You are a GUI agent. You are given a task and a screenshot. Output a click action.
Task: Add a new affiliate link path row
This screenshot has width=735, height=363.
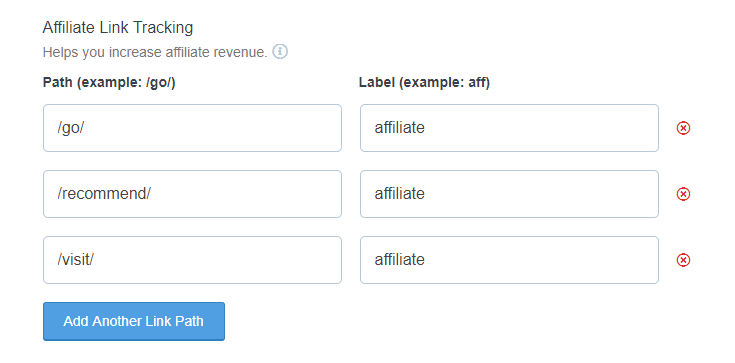134,321
